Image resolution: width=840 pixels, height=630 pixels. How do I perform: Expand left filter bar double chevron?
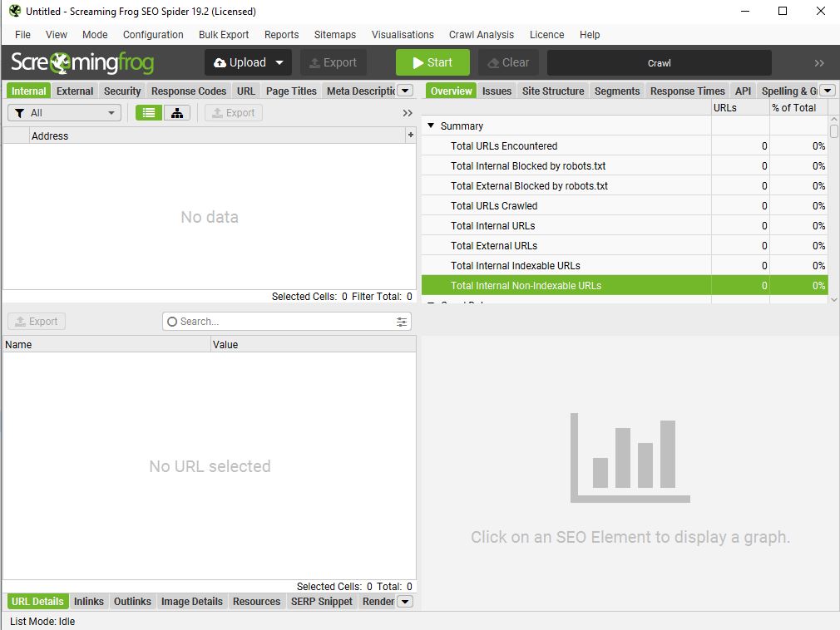(x=408, y=113)
